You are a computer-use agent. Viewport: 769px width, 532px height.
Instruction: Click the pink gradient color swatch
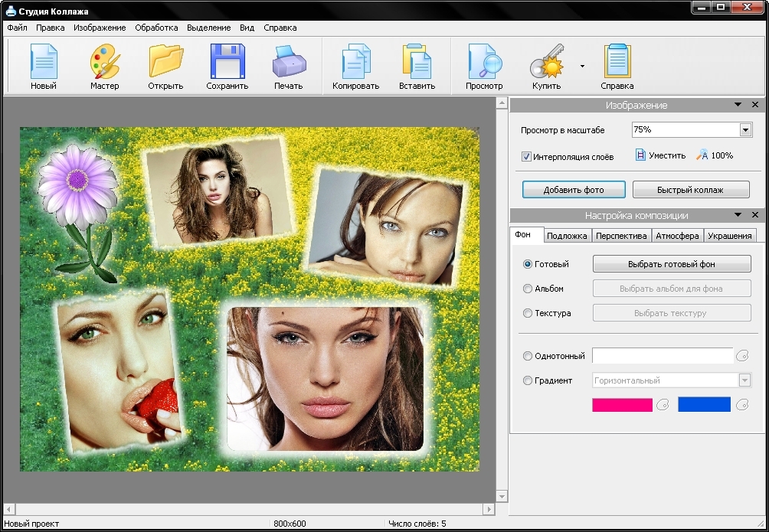pos(622,405)
